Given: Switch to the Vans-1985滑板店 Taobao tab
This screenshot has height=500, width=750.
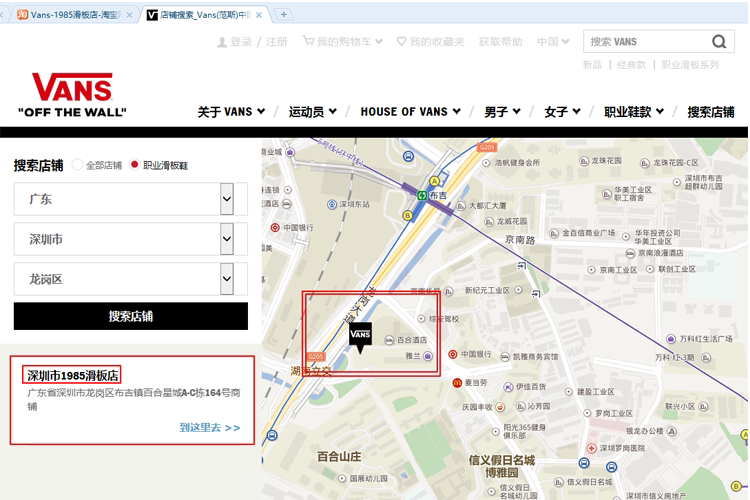Looking at the screenshot, I should click(x=73, y=15).
